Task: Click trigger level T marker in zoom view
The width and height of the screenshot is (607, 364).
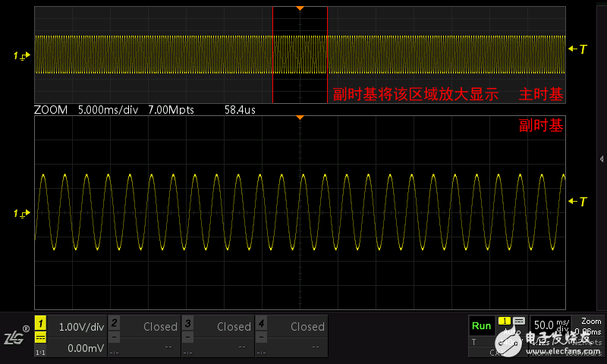Action: coord(578,202)
